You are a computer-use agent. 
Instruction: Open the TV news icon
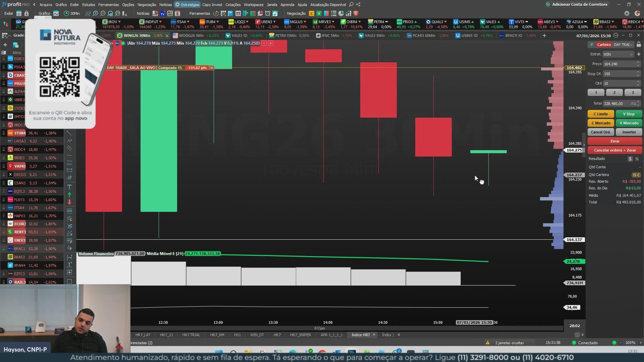click(163, 14)
